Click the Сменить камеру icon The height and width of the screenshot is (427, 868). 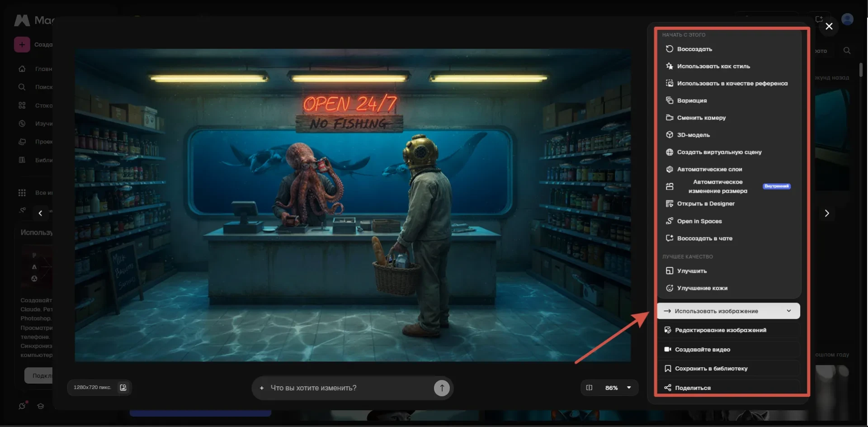click(x=670, y=118)
